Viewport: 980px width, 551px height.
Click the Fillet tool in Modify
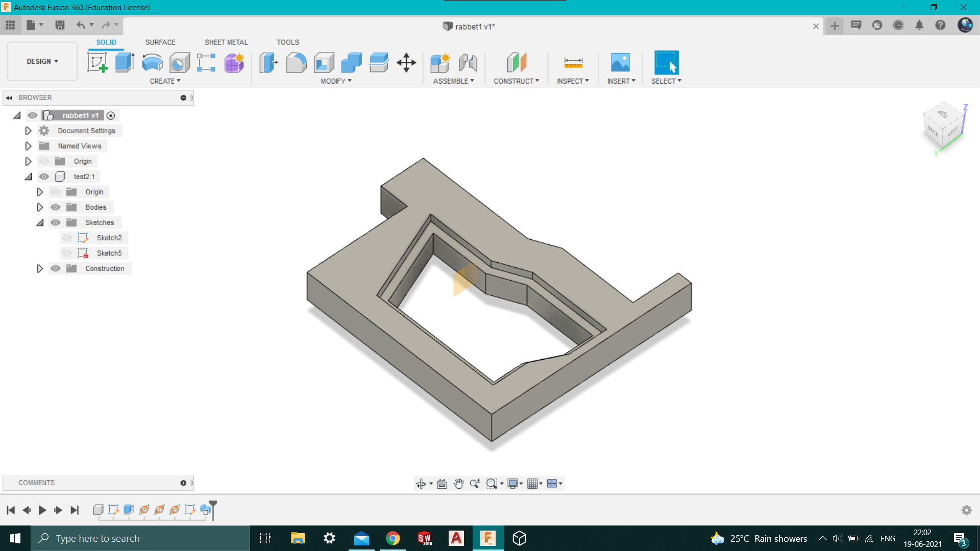click(296, 63)
